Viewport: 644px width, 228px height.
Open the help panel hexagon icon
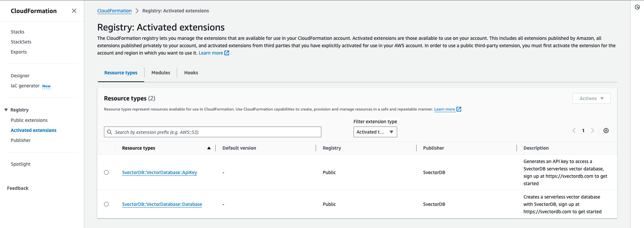[637, 7]
